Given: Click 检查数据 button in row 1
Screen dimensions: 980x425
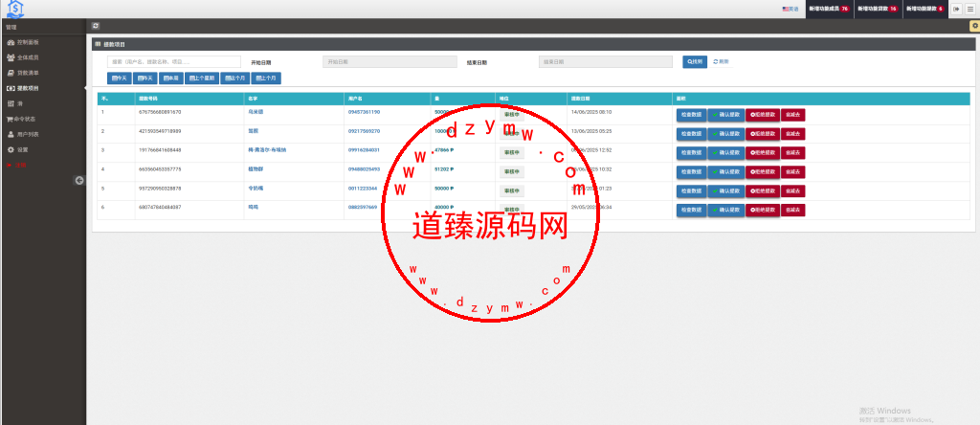Looking at the screenshot, I should point(691,115).
